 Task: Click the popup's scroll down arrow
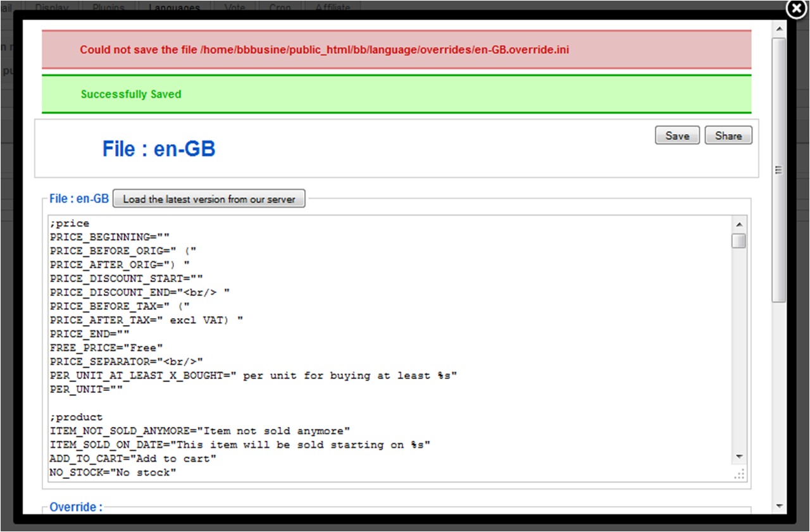779,506
